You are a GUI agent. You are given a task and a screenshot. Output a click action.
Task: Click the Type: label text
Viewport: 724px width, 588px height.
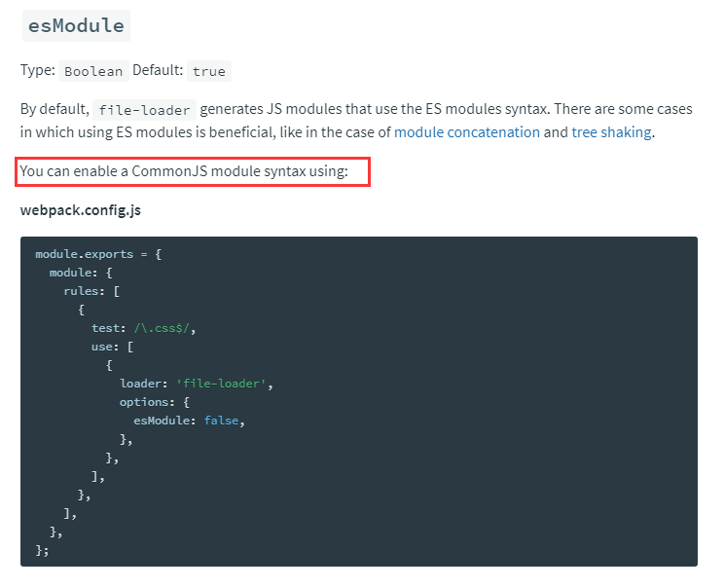click(x=37, y=71)
